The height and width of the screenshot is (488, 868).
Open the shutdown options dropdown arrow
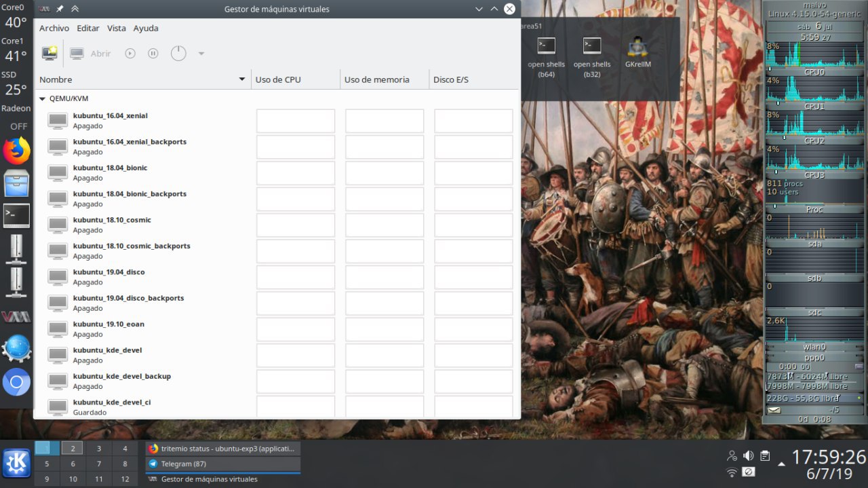(201, 53)
